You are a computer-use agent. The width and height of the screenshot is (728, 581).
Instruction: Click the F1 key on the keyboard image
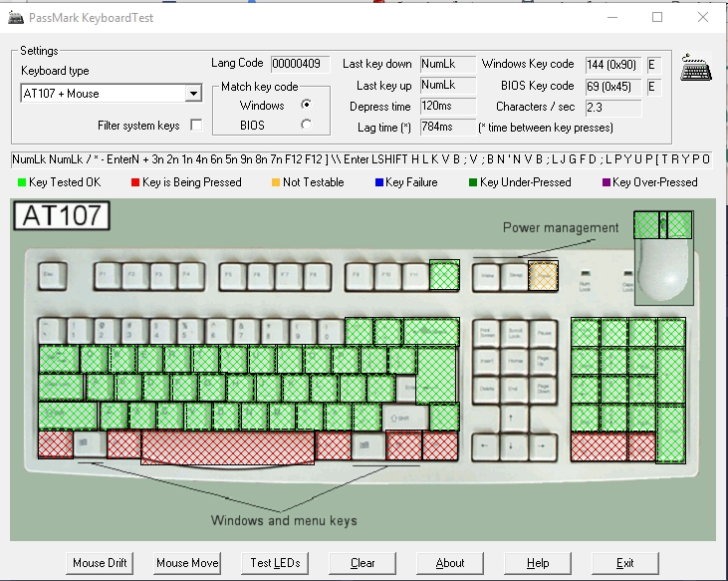tap(108, 276)
